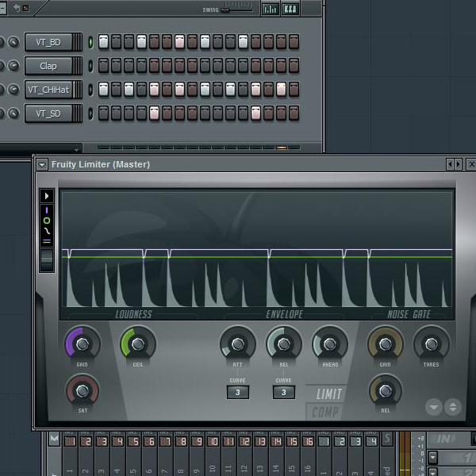Click the volume knob beside Clap channel
The height and width of the screenshot is (476, 476).
[x=13, y=66]
